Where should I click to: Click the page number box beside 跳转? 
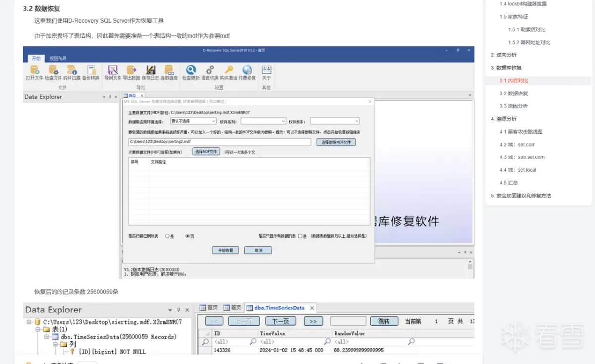pyautogui.click(x=348, y=321)
